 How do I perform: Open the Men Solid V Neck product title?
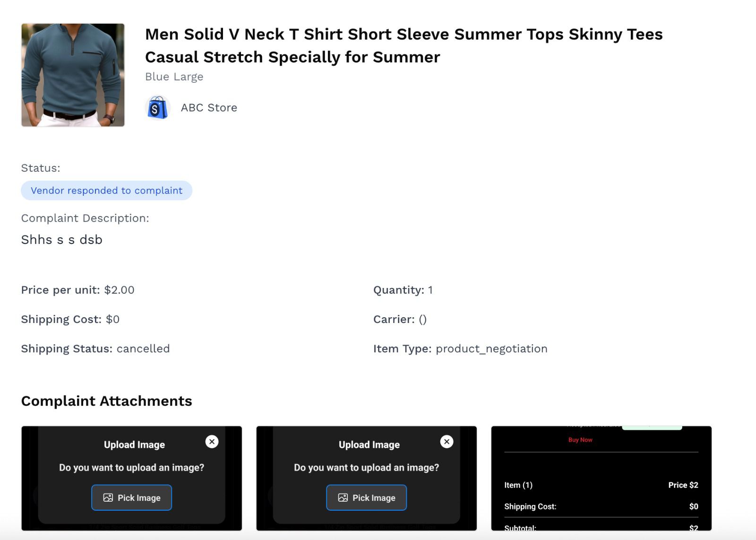pos(404,45)
